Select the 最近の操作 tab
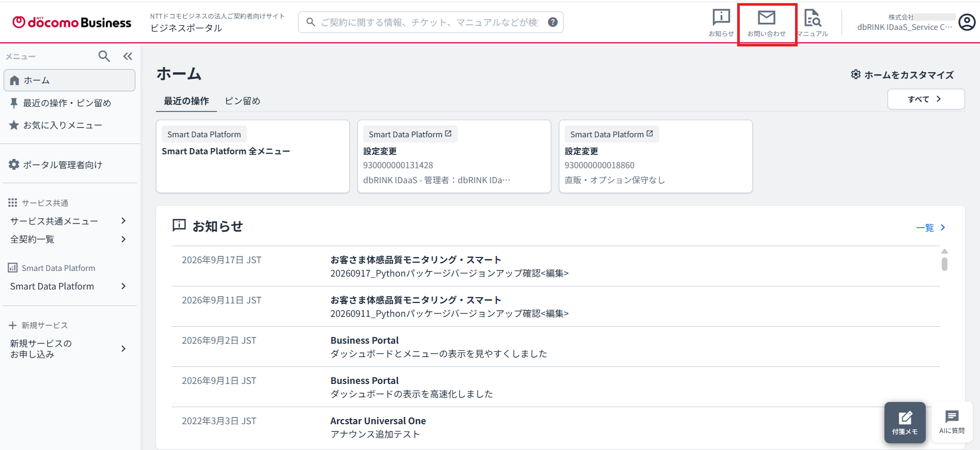This screenshot has height=450, width=980. (x=186, y=101)
